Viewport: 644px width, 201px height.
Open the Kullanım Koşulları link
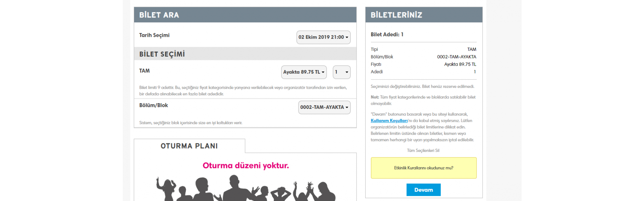tap(389, 121)
